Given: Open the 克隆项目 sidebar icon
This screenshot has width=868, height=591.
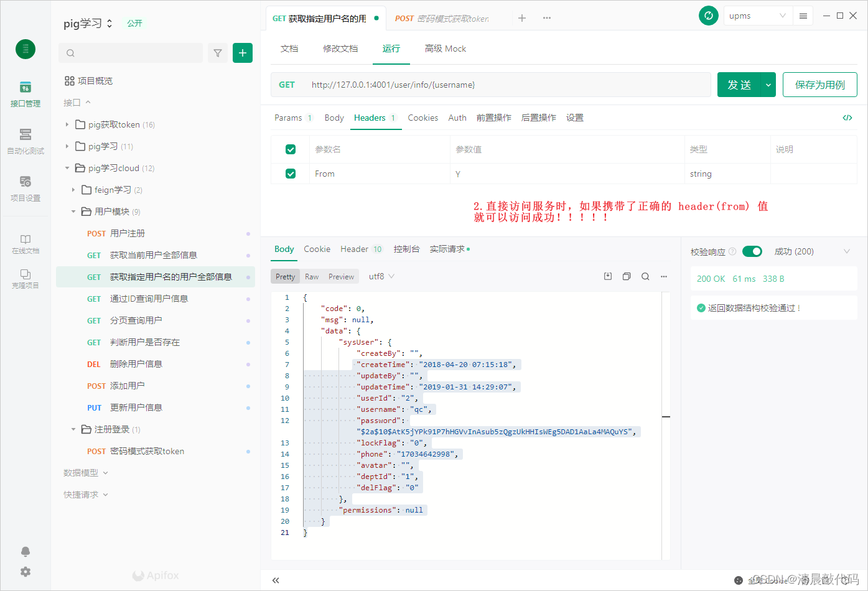Looking at the screenshot, I should (26, 279).
